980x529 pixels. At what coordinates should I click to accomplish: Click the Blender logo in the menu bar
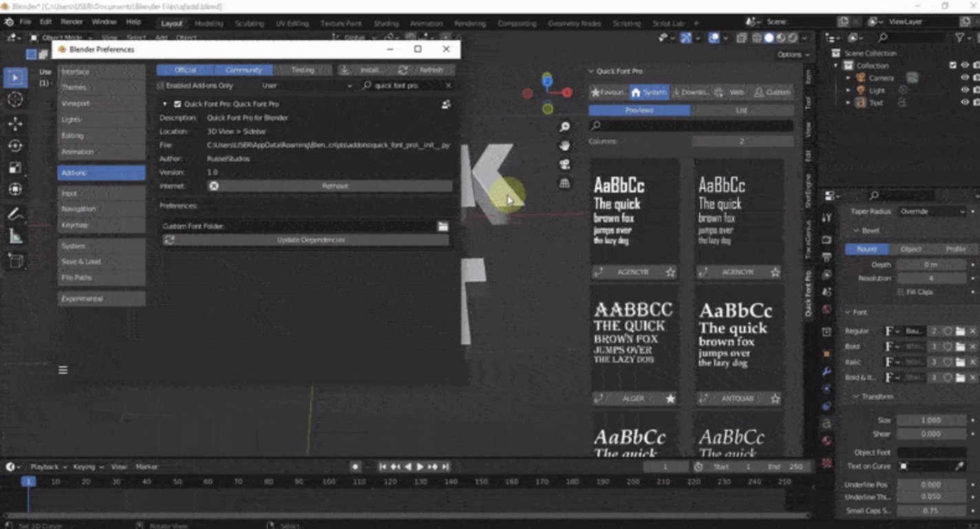click(x=10, y=22)
